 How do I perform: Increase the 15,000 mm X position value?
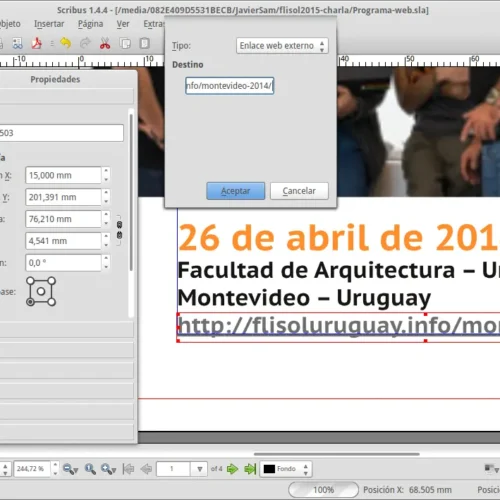[106, 171]
